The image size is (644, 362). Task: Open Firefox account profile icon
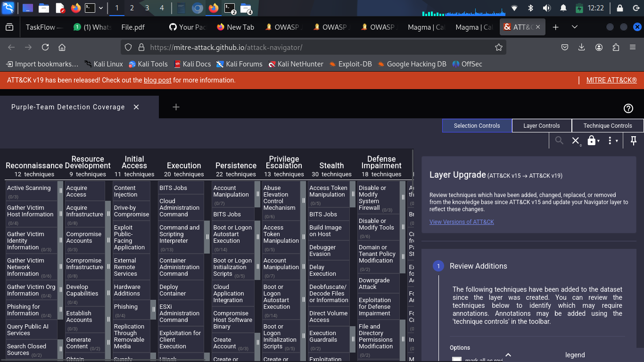tap(599, 47)
